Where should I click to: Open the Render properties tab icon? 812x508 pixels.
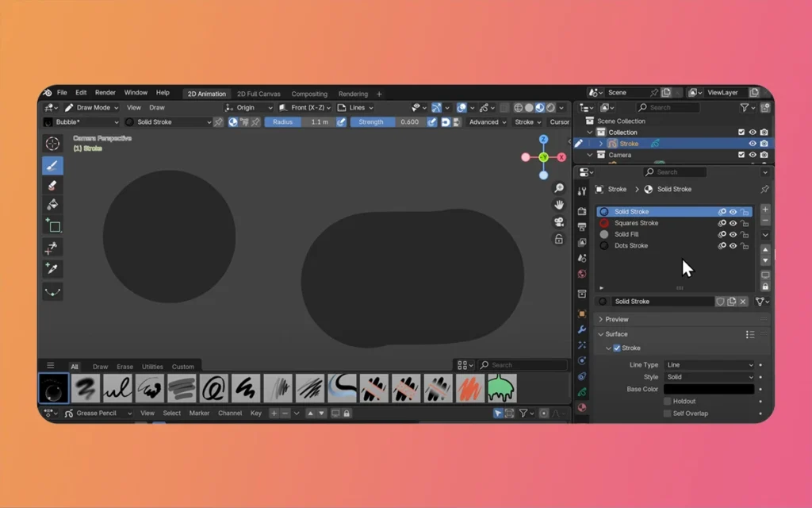click(x=582, y=211)
